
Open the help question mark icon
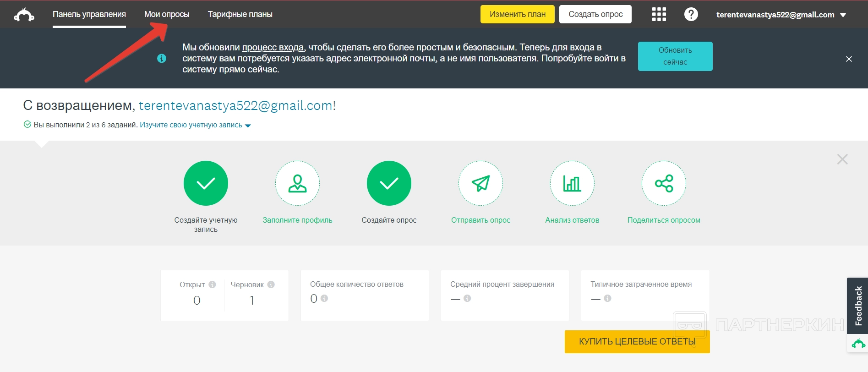tap(691, 14)
